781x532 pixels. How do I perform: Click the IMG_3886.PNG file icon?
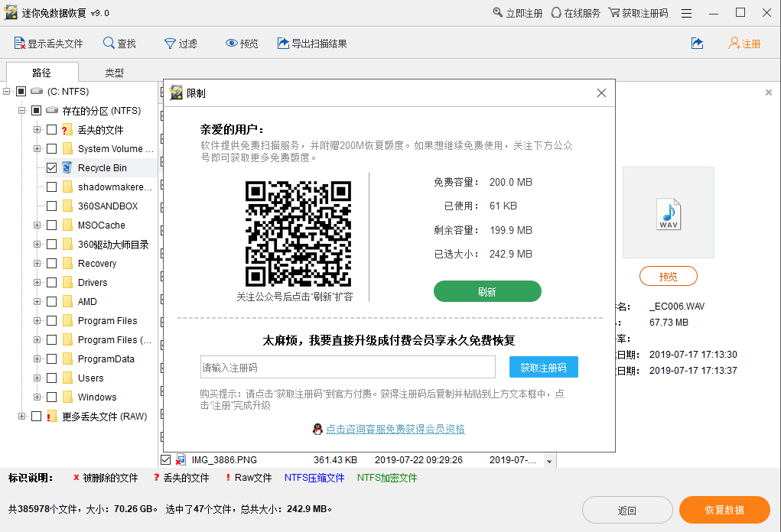[181, 460]
